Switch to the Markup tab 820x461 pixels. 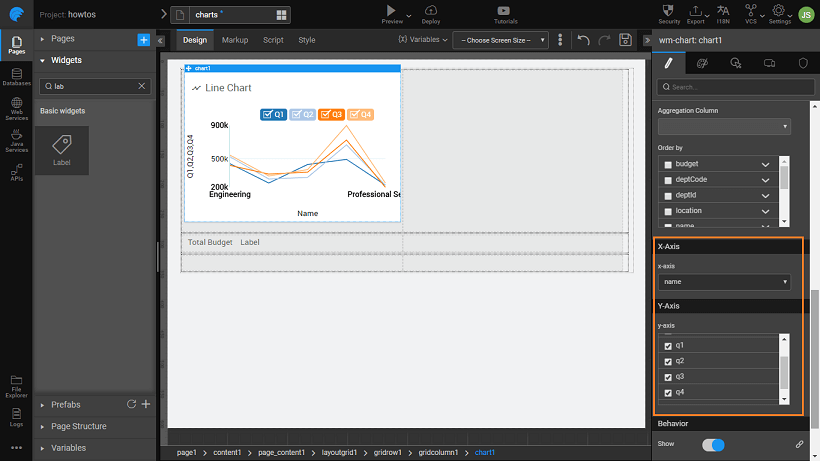pyautogui.click(x=235, y=40)
